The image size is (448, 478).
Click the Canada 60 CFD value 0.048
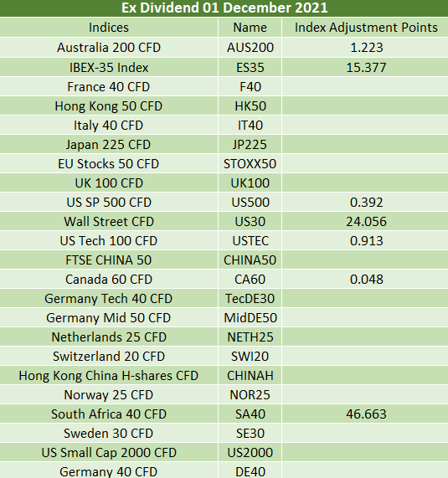365,280
